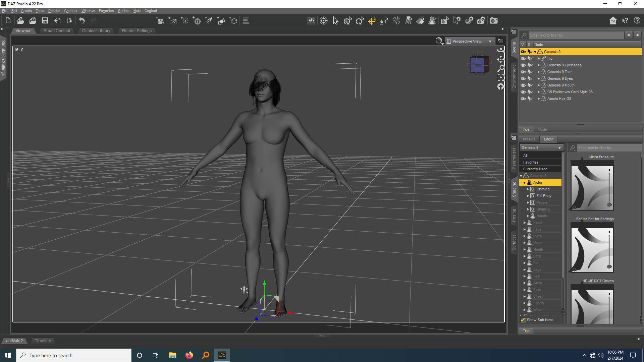Select the Rotate tool
644x362 pixels.
pyautogui.click(x=360, y=21)
